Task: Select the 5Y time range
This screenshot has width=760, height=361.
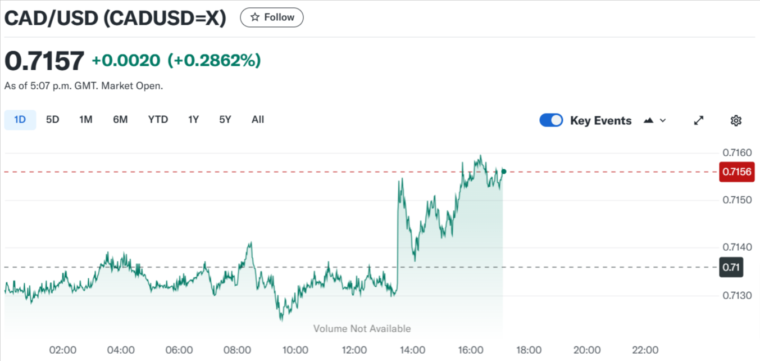Action: pos(225,120)
